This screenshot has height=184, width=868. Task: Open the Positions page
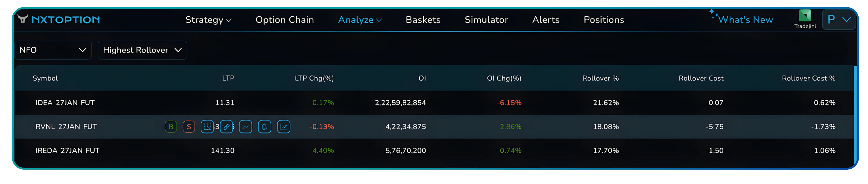(604, 20)
